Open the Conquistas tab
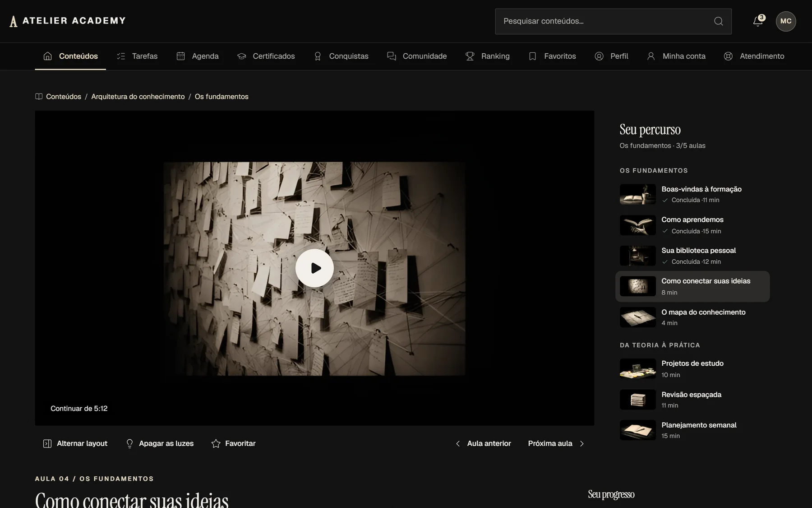 341,56
